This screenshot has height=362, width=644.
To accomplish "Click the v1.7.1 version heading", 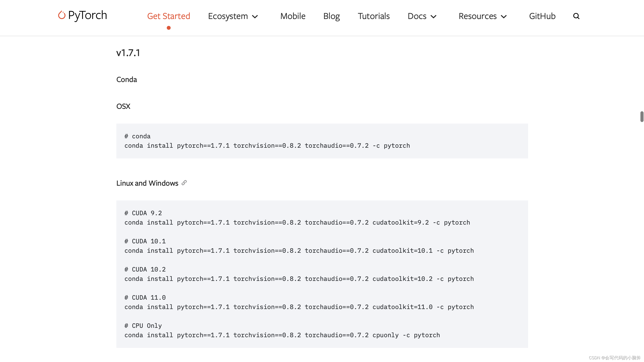I will point(128,53).
